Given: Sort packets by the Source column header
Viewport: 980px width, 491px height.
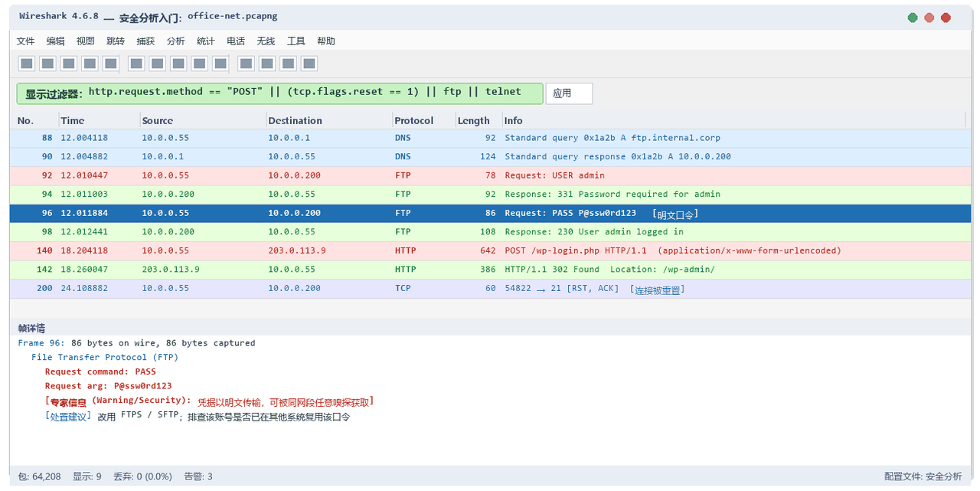Looking at the screenshot, I should [x=202, y=120].
